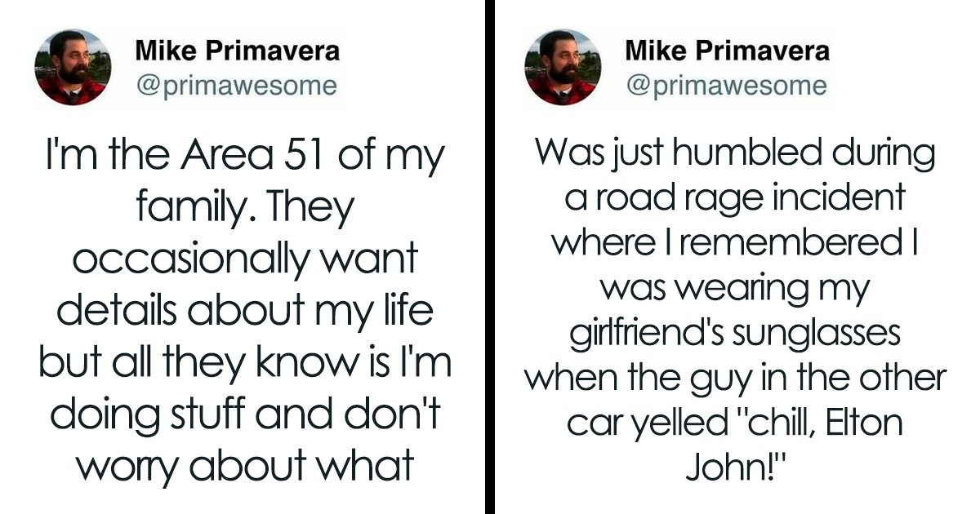Click the word "John!" ending the tweet
Viewport: 980px width, 514px height.
point(735,468)
